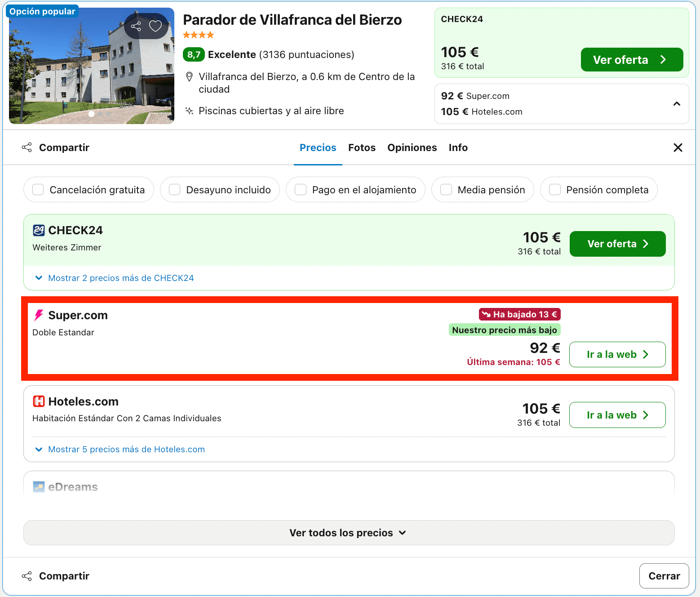Click the location pin icon
Screen dimensions: 700x597
pyautogui.click(x=190, y=77)
